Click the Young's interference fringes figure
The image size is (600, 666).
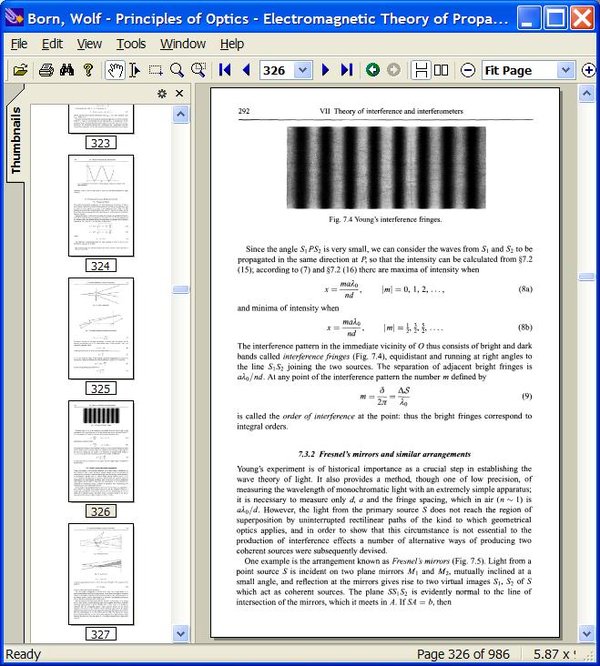click(386, 167)
